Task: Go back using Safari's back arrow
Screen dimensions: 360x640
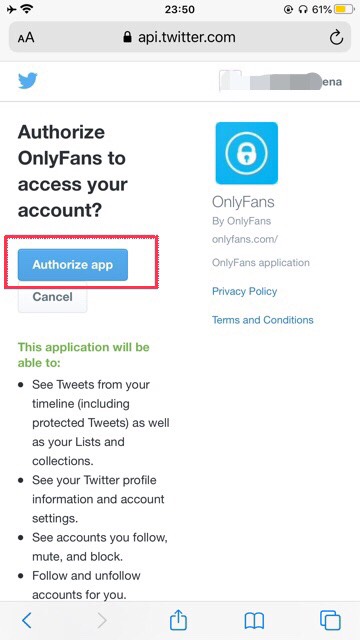Action: (27, 620)
